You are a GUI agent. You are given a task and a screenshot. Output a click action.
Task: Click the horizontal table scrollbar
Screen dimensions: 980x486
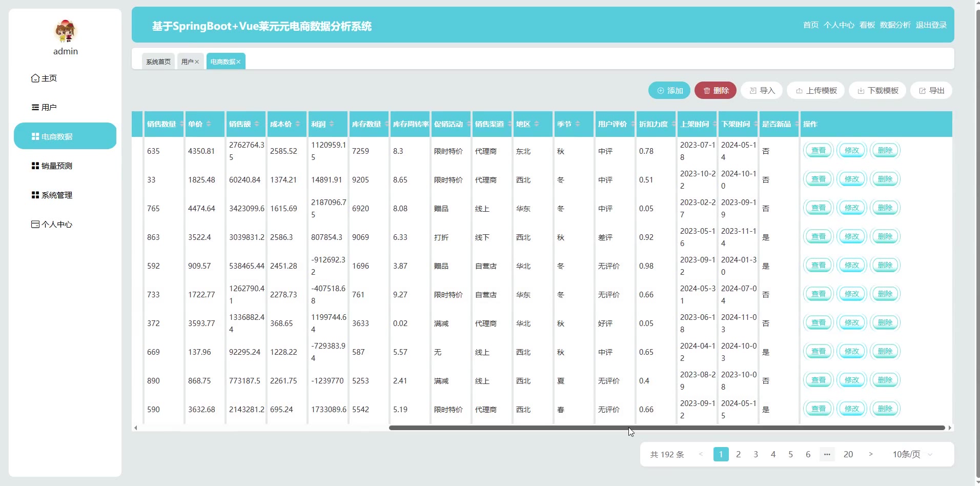(x=666, y=428)
